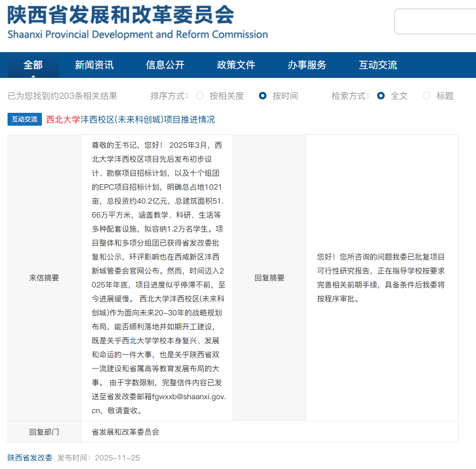Select the 按时间 sort radio button
This screenshot has height=469, width=476.
(263, 95)
